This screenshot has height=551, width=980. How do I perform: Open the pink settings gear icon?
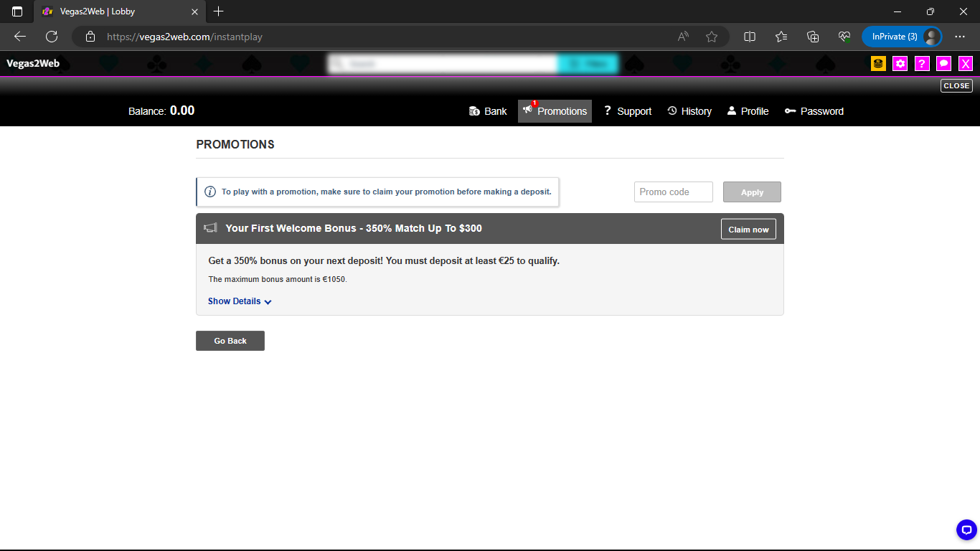[900, 63]
